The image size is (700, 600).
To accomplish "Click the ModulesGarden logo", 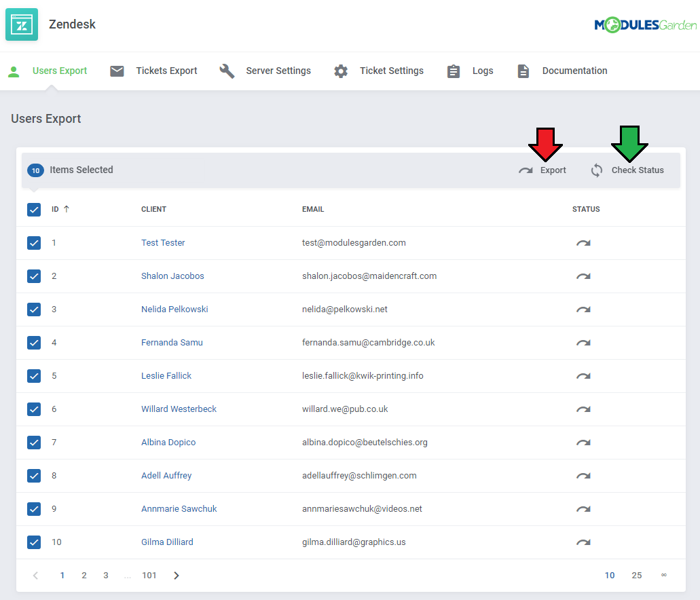I will coord(645,25).
